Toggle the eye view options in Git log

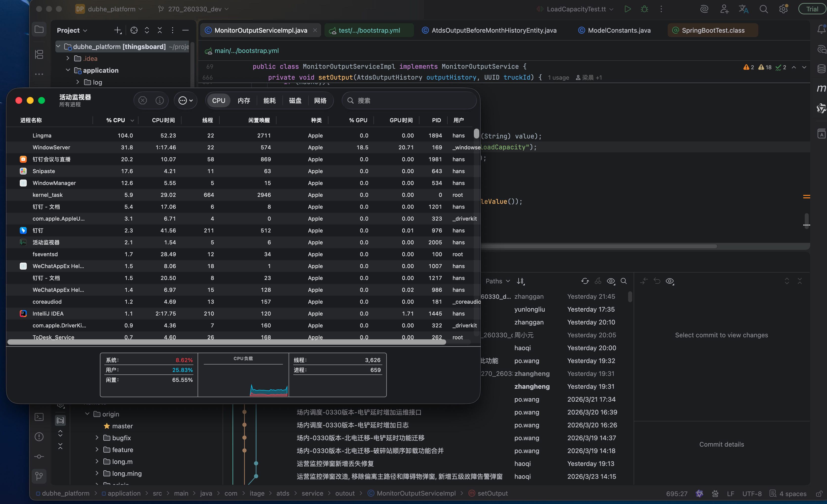pyautogui.click(x=611, y=281)
